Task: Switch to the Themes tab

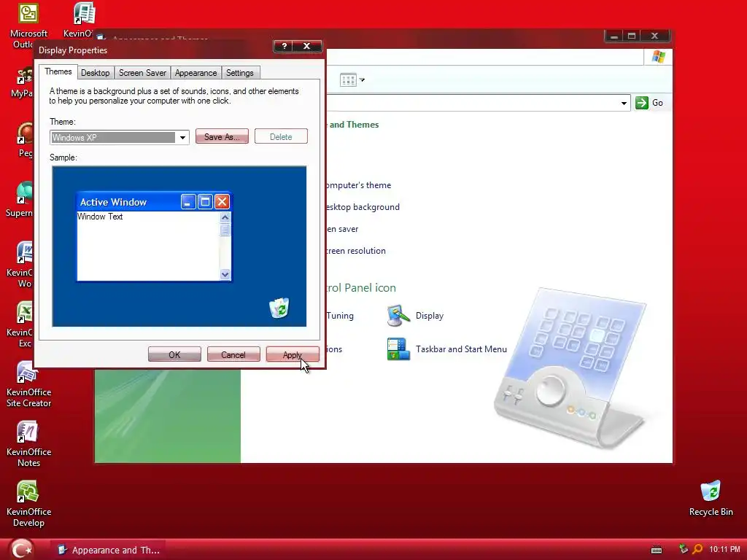Action: 58,71
